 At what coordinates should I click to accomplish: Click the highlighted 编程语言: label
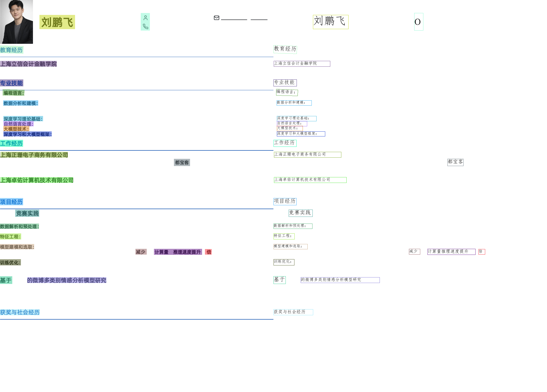point(13,93)
